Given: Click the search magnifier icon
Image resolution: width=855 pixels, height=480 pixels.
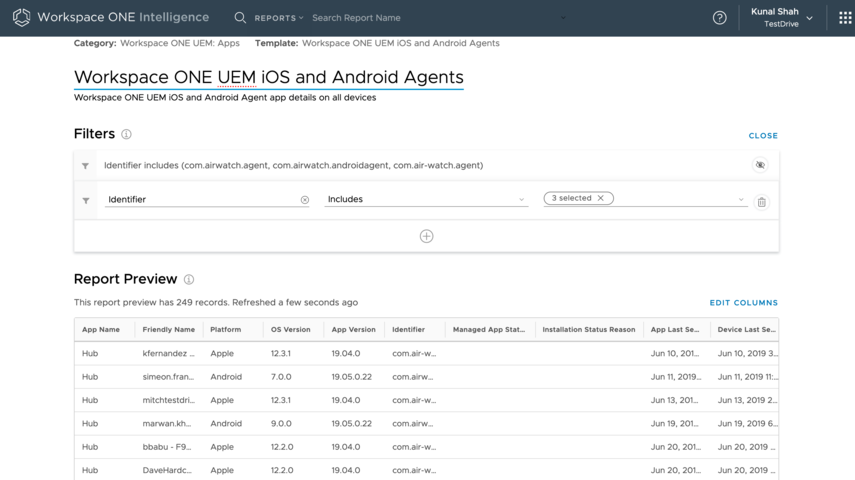Looking at the screenshot, I should (240, 18).
